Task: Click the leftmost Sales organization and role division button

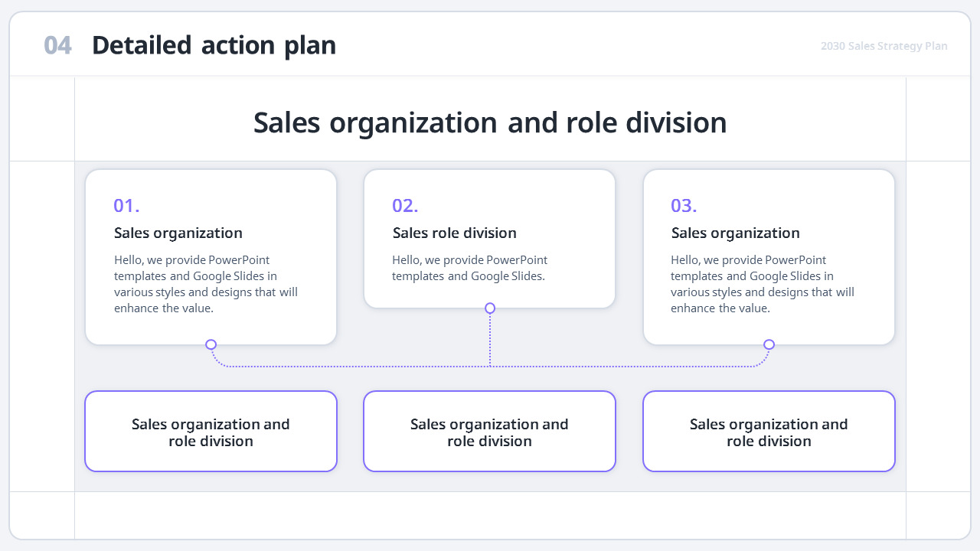Action: click(211, 431)
